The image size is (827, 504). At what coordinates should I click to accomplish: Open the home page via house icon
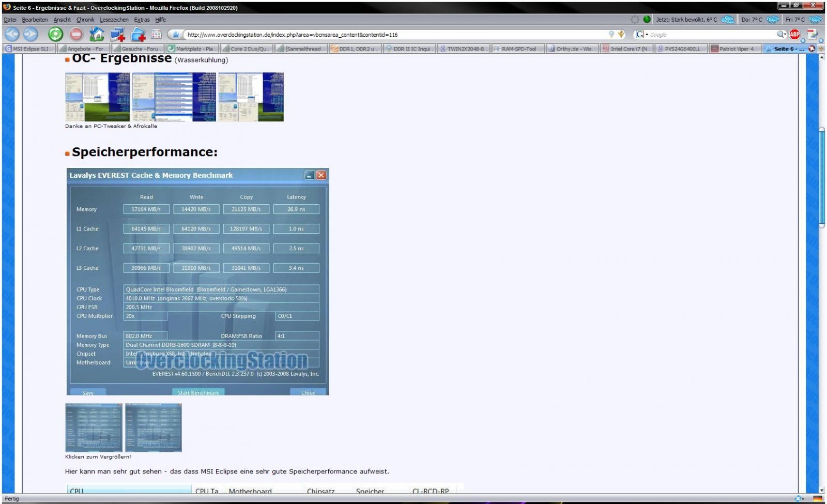tap(97, 35)
